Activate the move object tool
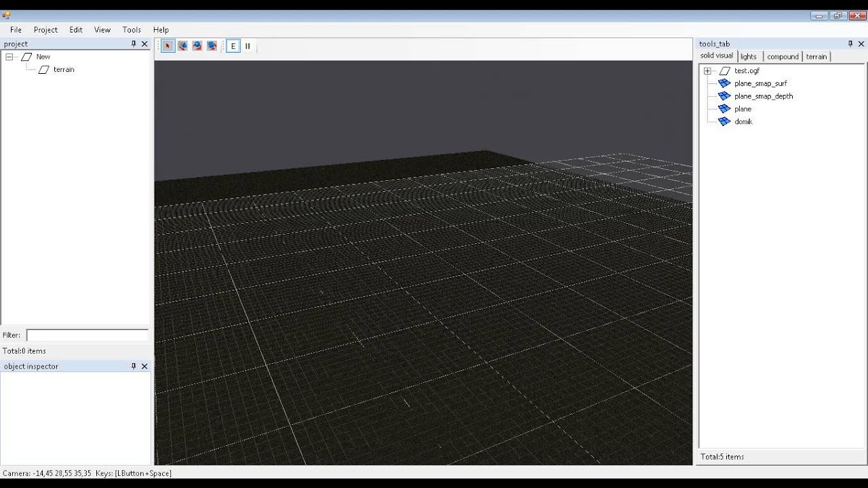868x488 pixels. point(182,46)
